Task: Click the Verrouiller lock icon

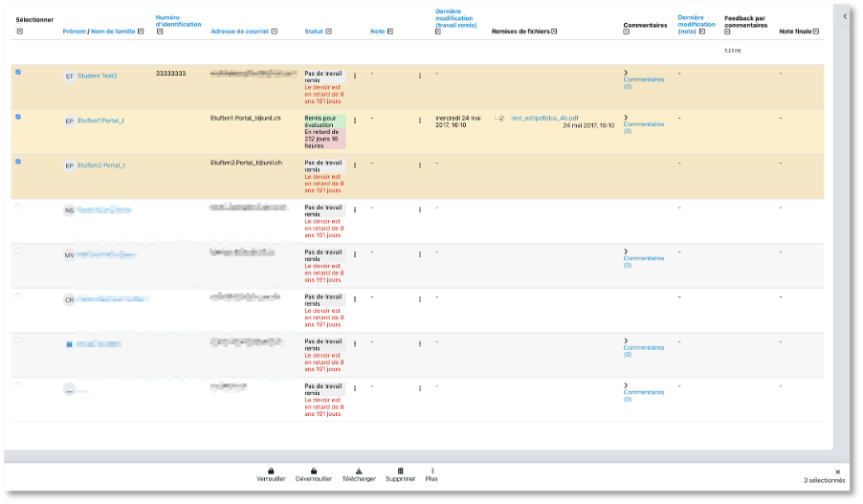Action: tap(271, 471)
